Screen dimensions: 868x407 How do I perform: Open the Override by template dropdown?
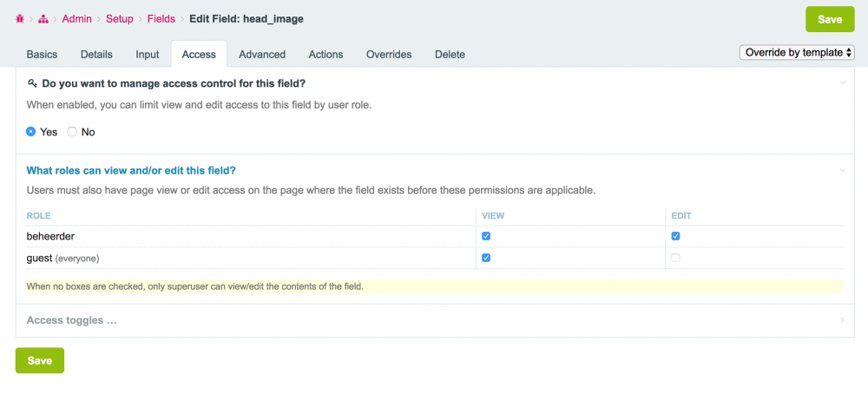tap(797, 52)
